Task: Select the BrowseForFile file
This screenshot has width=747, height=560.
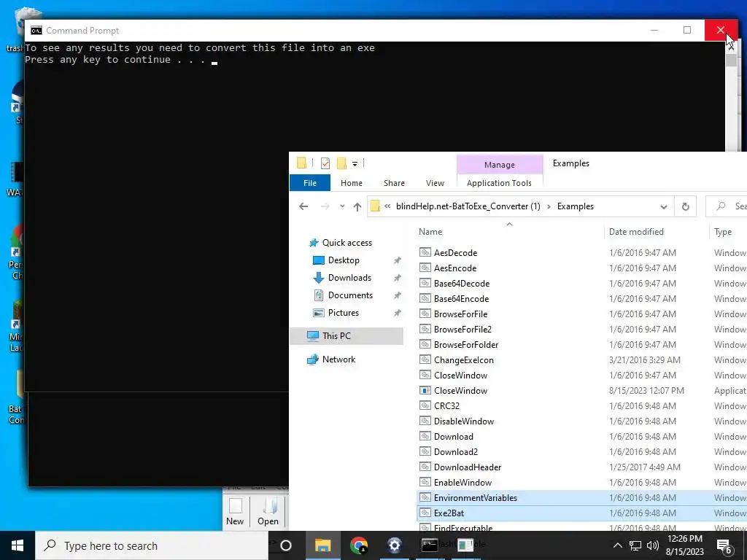Action: (460, 314)
